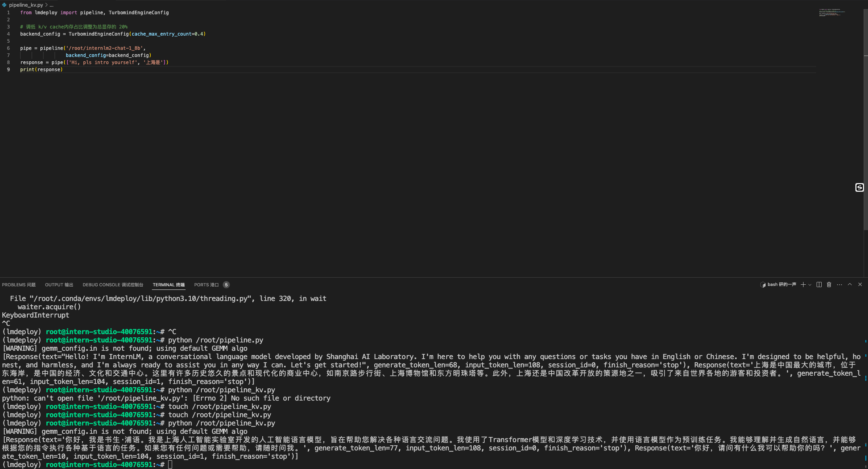Close the bottom panel
This screenshot has width=868, height=469.
point(860,285)
